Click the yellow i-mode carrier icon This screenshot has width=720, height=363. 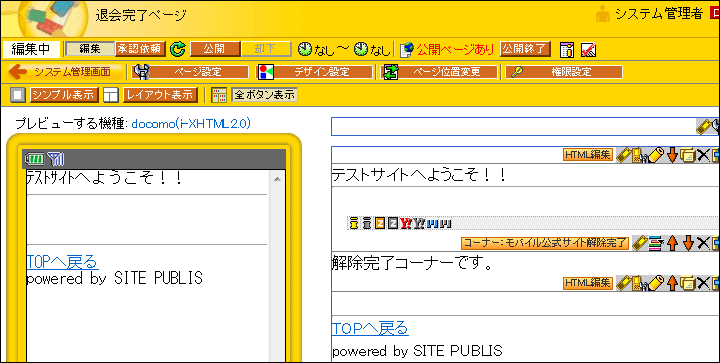pos(353,223)
